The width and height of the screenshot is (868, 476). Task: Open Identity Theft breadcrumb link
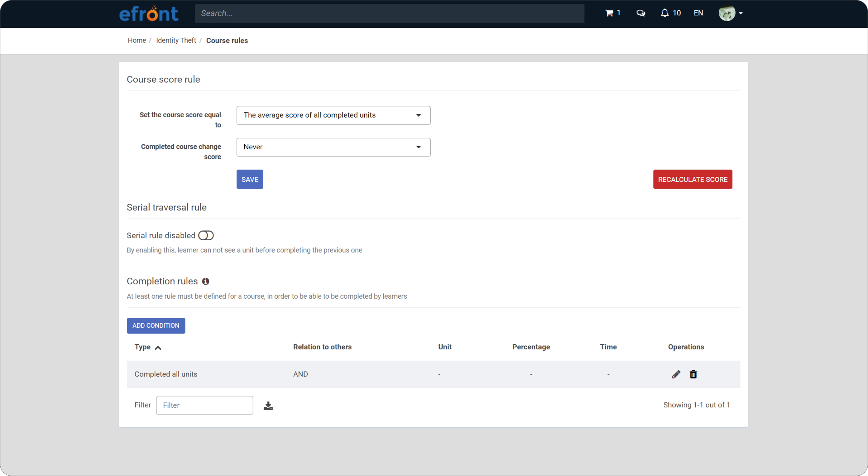point(176,40)
